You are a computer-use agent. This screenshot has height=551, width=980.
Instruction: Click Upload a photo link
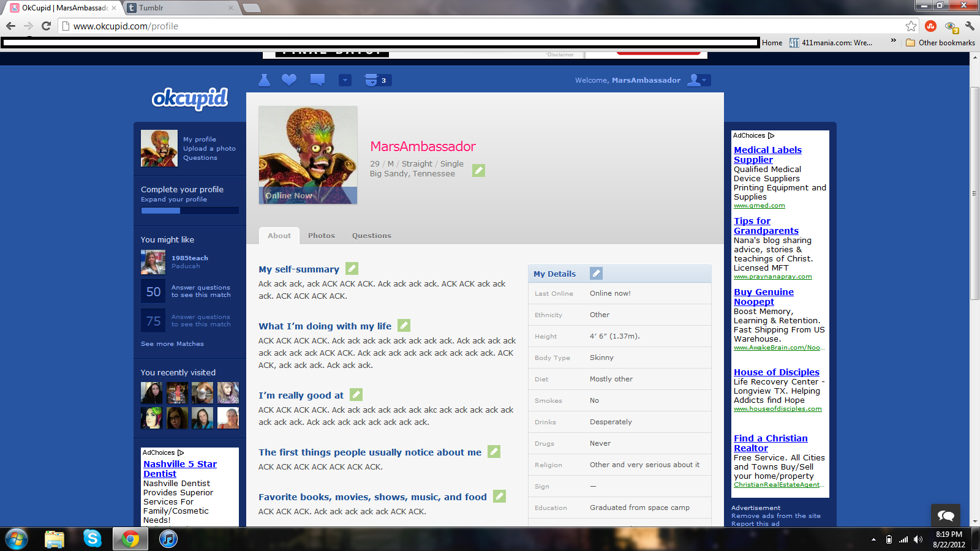pyautogui.click(x=209, y=149)
